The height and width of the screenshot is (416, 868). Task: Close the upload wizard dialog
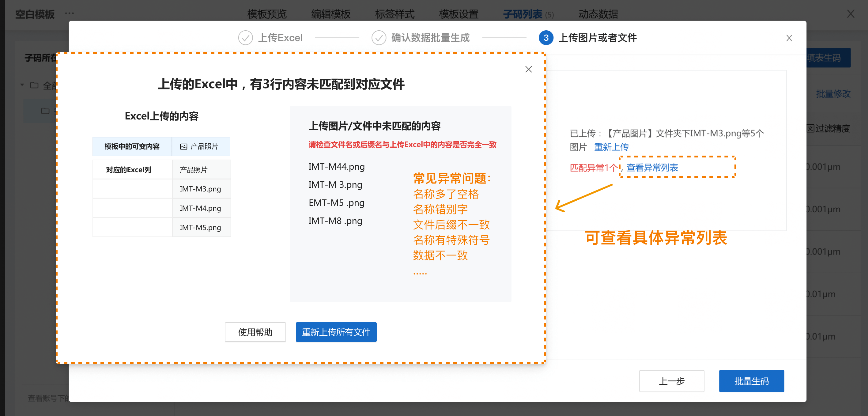pyautogui.click(x=789, y=38)
